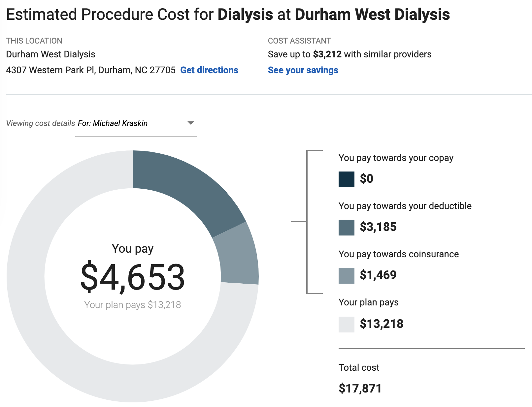Viewport: 532px width, 407px height.
Task: Click the See your savings link
Action: pos(303,70)
